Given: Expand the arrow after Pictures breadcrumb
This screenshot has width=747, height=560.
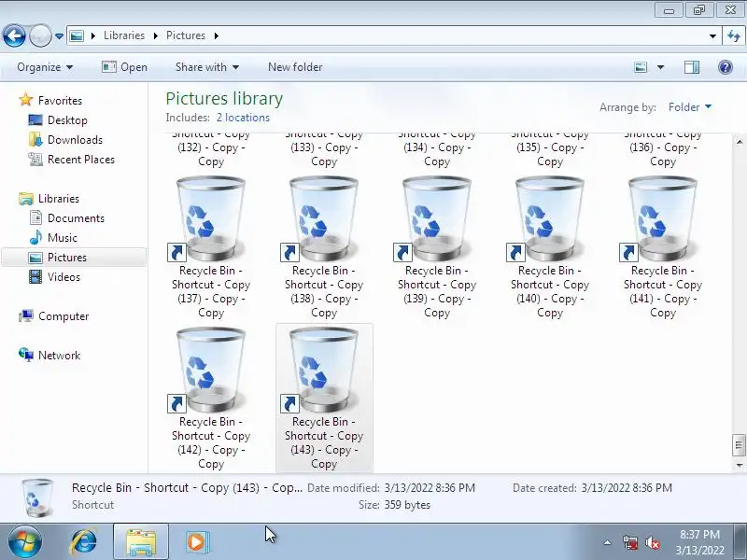Looking at the screenshot, I should 217,35.
